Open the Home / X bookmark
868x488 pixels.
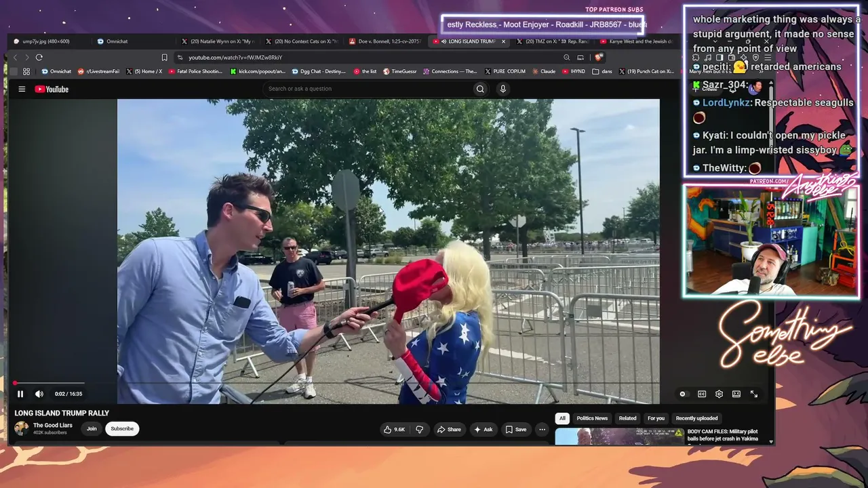click(144, 71)
